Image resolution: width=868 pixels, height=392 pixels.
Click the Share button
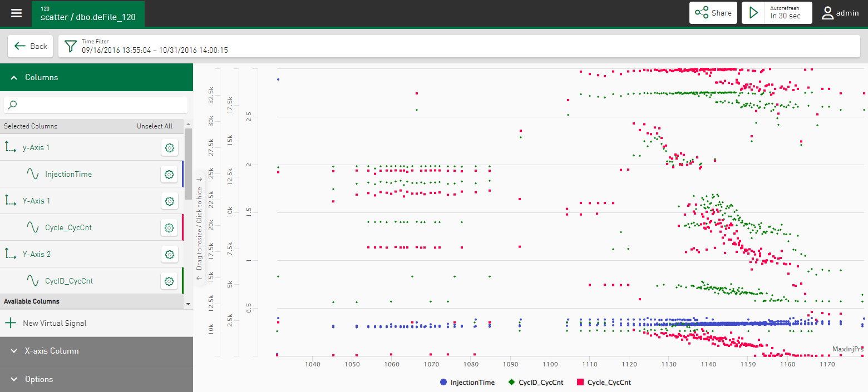(713, 13)
